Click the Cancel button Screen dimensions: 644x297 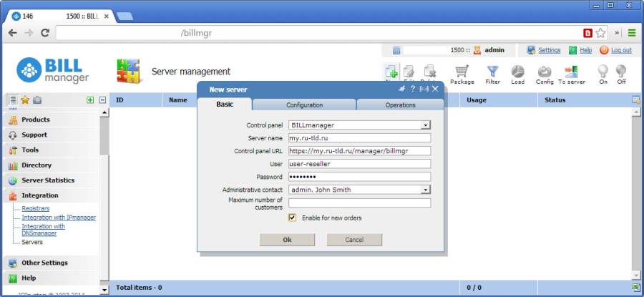[354, 240]
